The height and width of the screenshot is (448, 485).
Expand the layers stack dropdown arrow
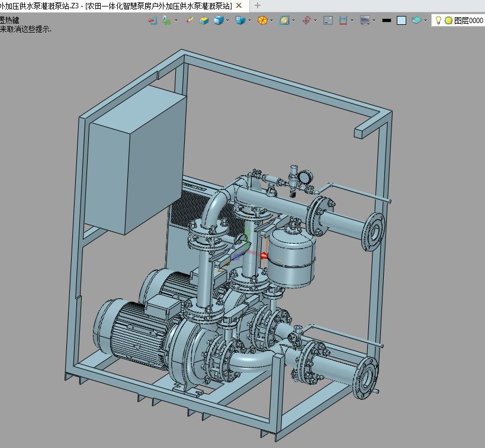(x=426, y=21)
